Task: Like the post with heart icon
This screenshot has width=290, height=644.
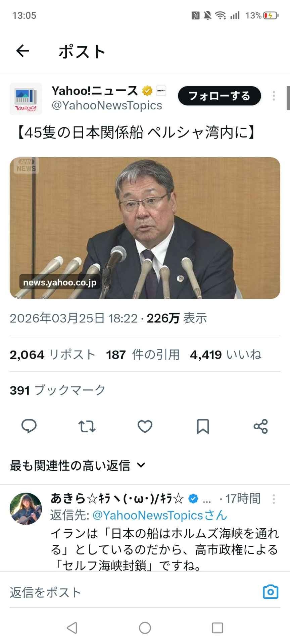Action: coord(145,426)
